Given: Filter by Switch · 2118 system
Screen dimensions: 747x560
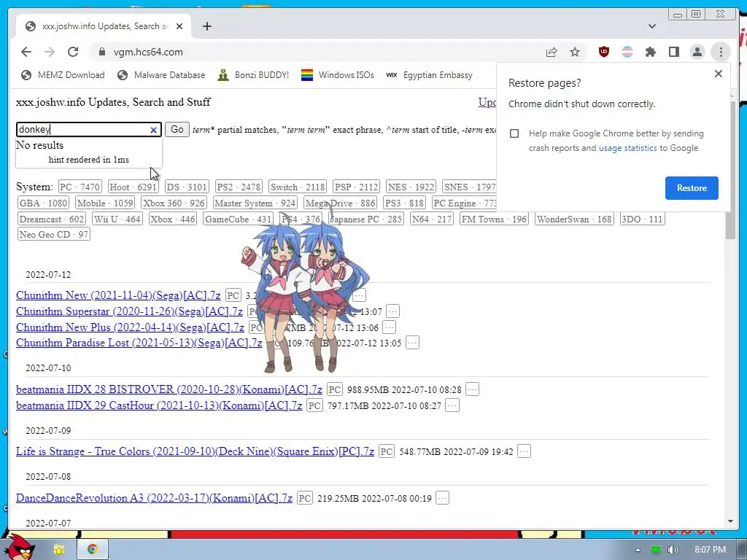Looking at the screenshot, I should tap(298, 187).
